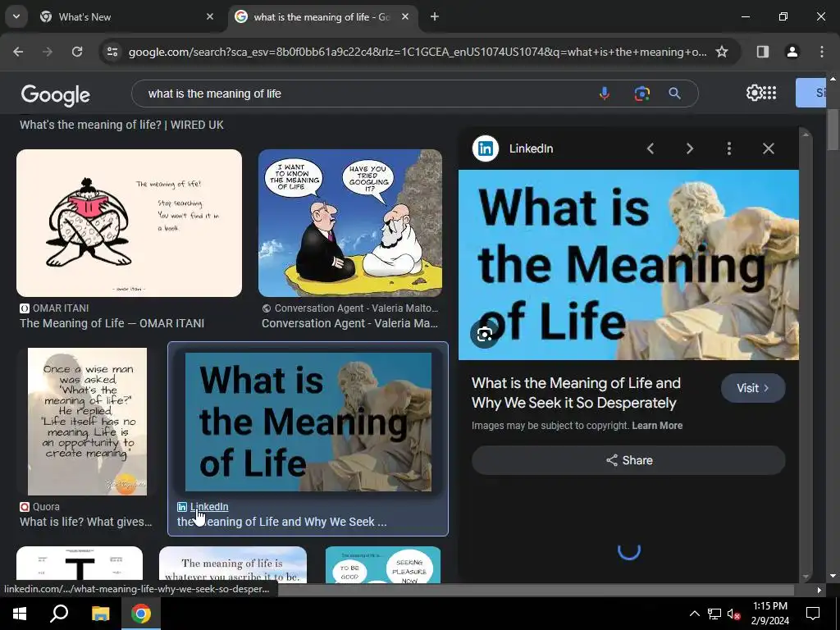This screenshot has height=630, width=840.
Task: Open a new browser tab
Action: [435, 16]
